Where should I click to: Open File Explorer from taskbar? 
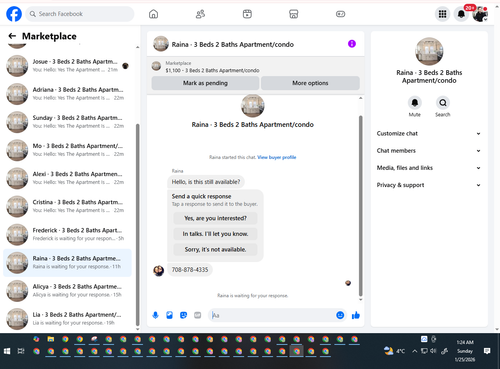51,339
